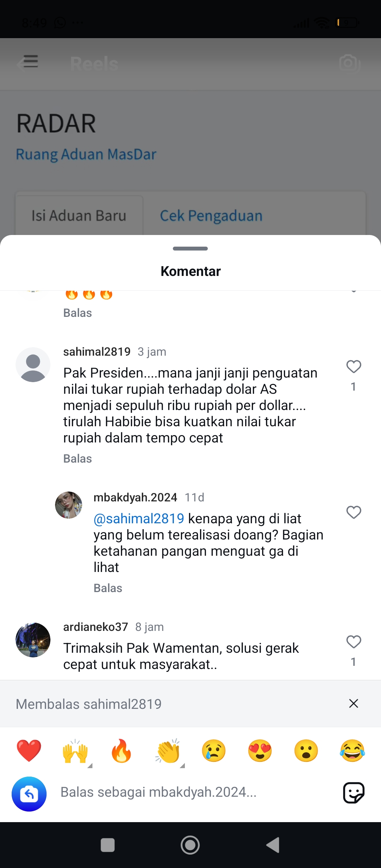Tap the heart on mbakdyah.2024's reply
Image resolution: width=381 pixels, height=868 pixels.
(x=353, y=512)
